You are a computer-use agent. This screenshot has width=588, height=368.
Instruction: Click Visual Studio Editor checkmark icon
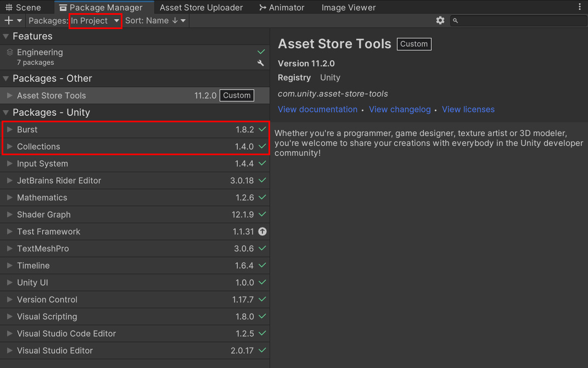click(x=262, y=350)
